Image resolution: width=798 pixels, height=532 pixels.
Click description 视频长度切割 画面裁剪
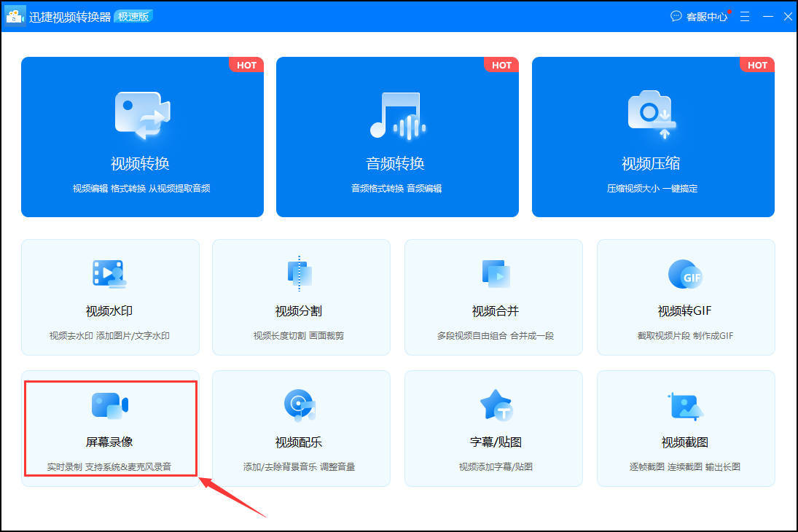(x=299, y=335)
